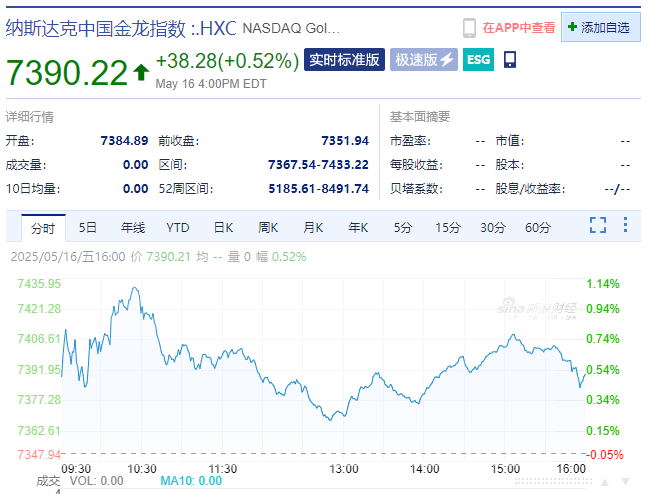649x494 pixels.
Task: Select the 30分 interval tab
Action: 493,228
